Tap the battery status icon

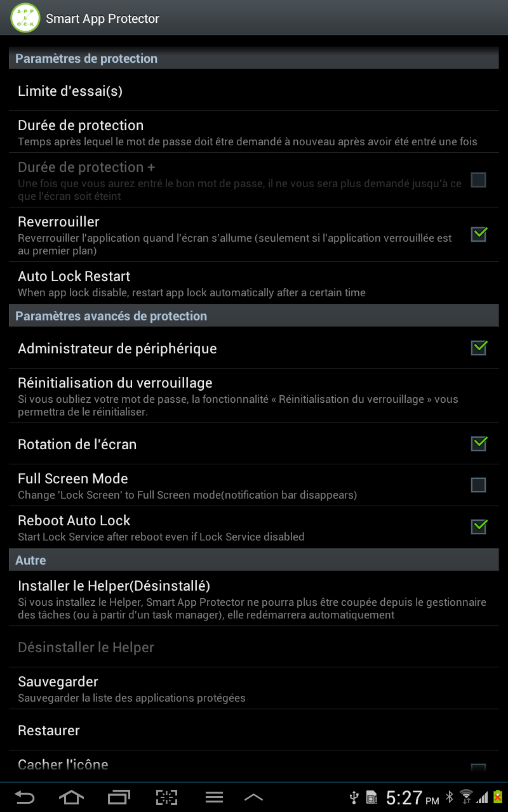498,797
